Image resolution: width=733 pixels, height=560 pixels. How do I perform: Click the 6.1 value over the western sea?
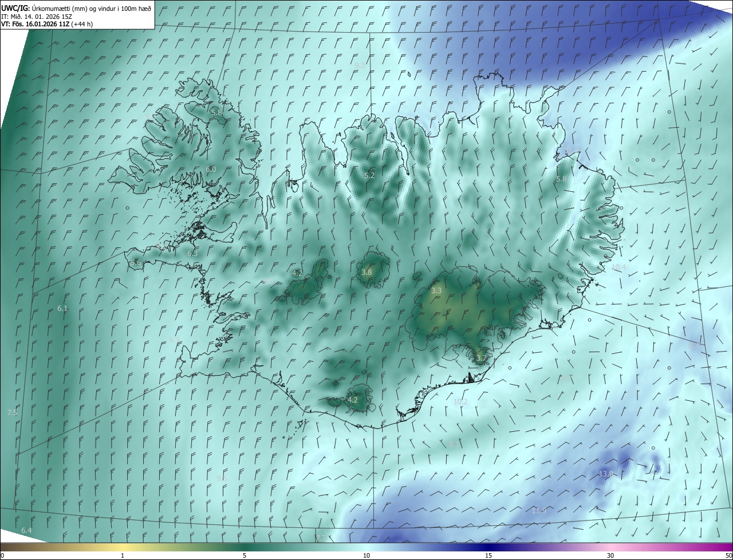tap(62, 308)
